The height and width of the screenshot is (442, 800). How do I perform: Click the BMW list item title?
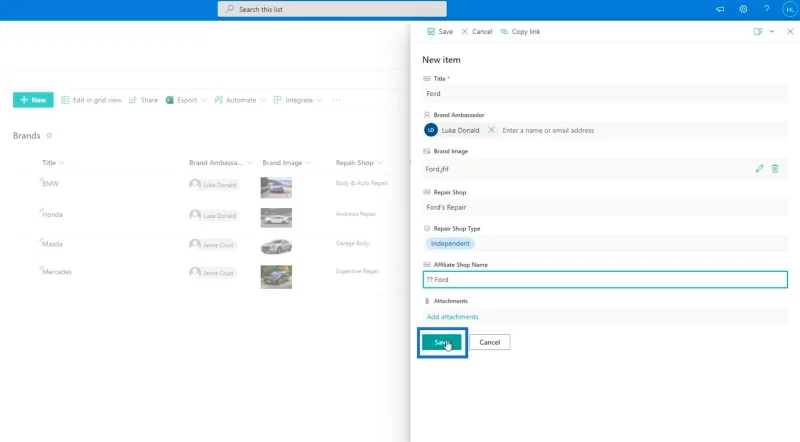[51, 184]
